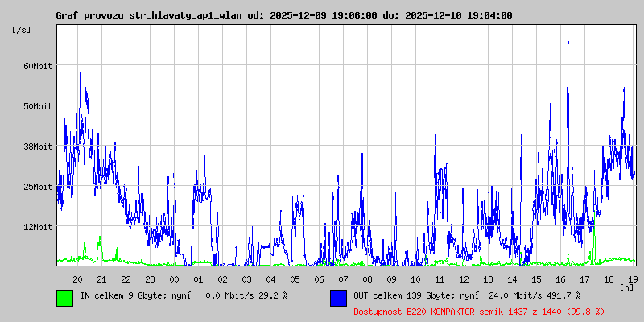Viewport: 644px width, 322px height.
Task: Click hour label '11' on time axis
Action: click(x=440, y=279)
